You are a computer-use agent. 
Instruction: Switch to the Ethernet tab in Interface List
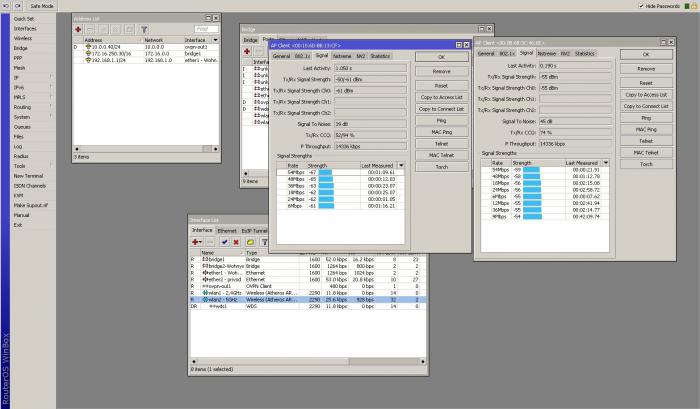click(227, 231)
